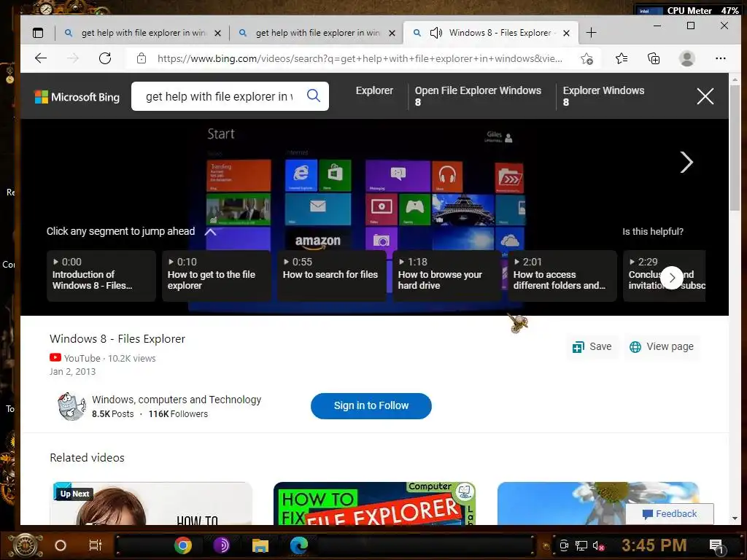The image size is (747, 560).
Task: Open the notification center icon
Action: point(716,546)
